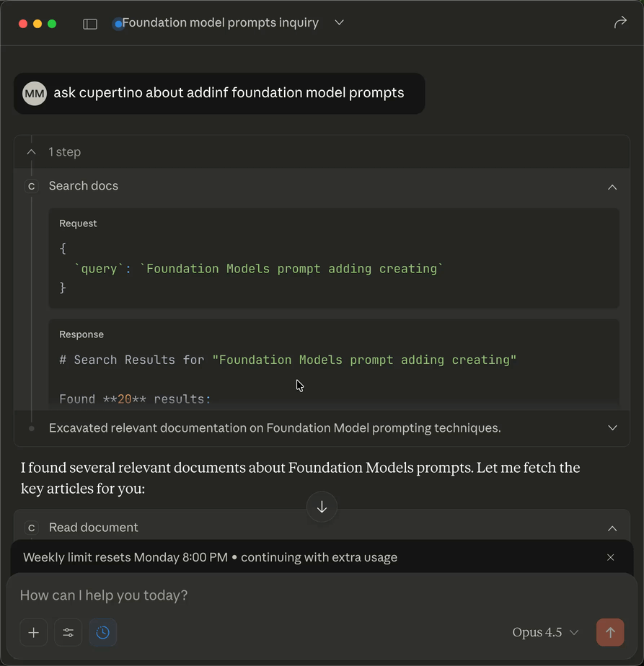Click the scroll to bottom arrow button

point(322,507)
